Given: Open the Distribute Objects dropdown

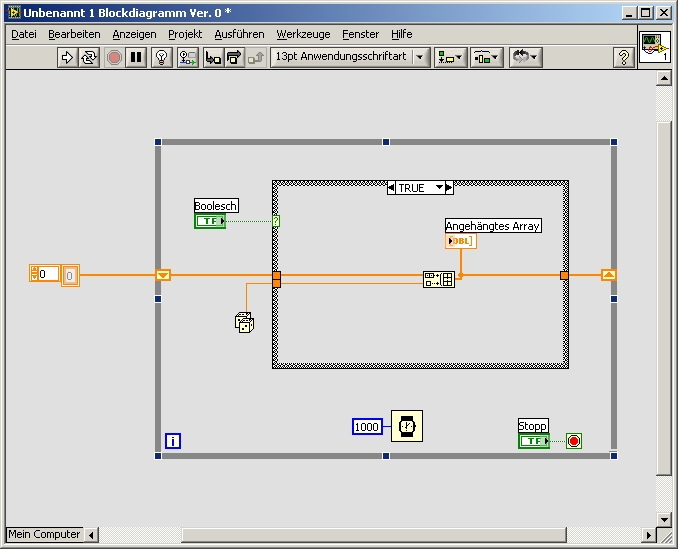Looking at the screenshot, I should coord(486,57).
